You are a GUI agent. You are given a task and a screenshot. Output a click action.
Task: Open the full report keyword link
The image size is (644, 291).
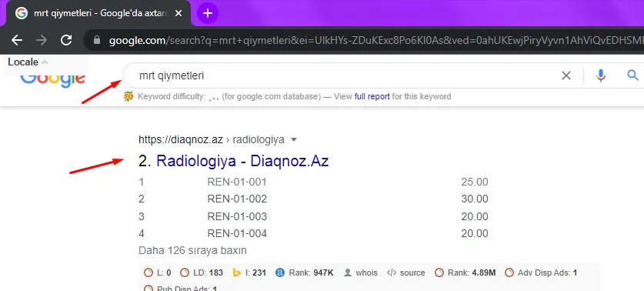coord(372,96)
